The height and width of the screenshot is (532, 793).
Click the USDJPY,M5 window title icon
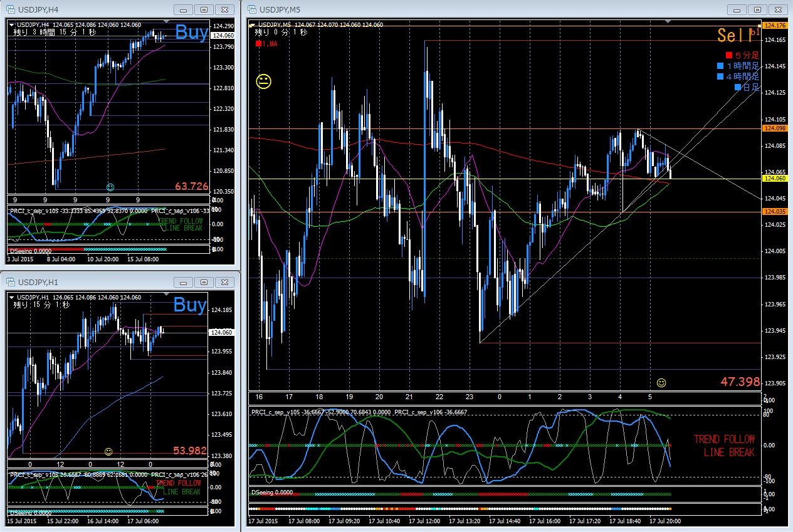pos(252,9)
